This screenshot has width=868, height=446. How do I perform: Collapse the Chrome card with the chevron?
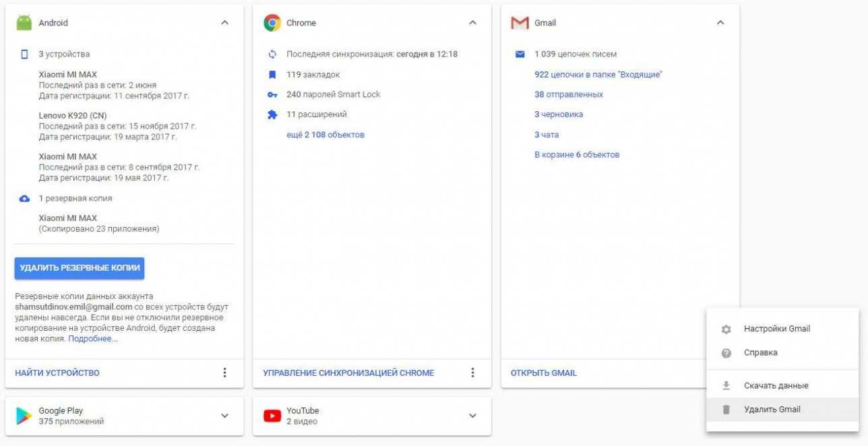pos(472,23)
